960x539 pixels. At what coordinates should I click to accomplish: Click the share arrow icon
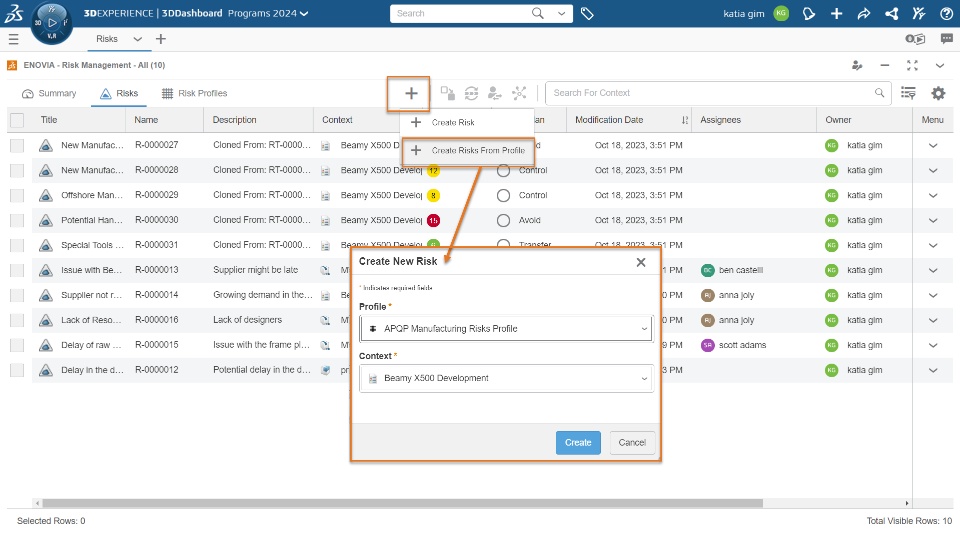click(x=864, y=13)
